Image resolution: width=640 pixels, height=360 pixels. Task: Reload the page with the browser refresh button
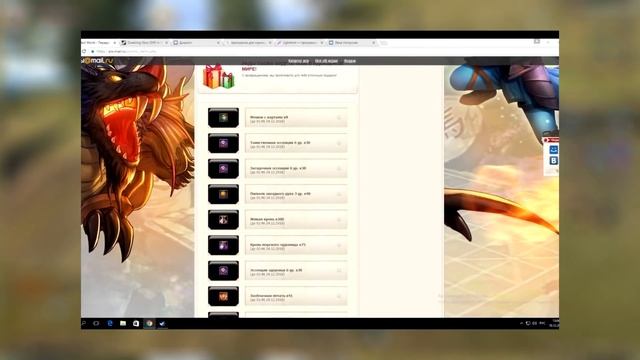(x=84, y=51)
